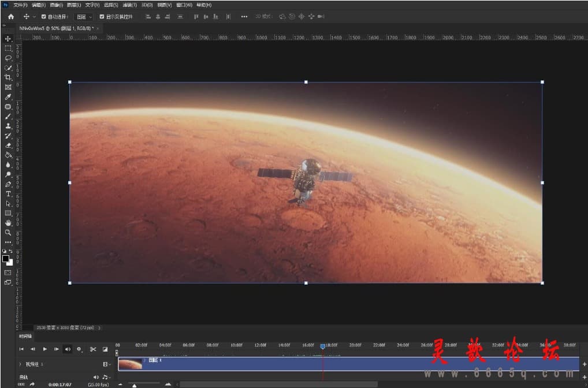The height and width of the screenshot is (388, 588).
Task: Toggle the 显示变换控件 checkbox
Action: coord(102,17)
